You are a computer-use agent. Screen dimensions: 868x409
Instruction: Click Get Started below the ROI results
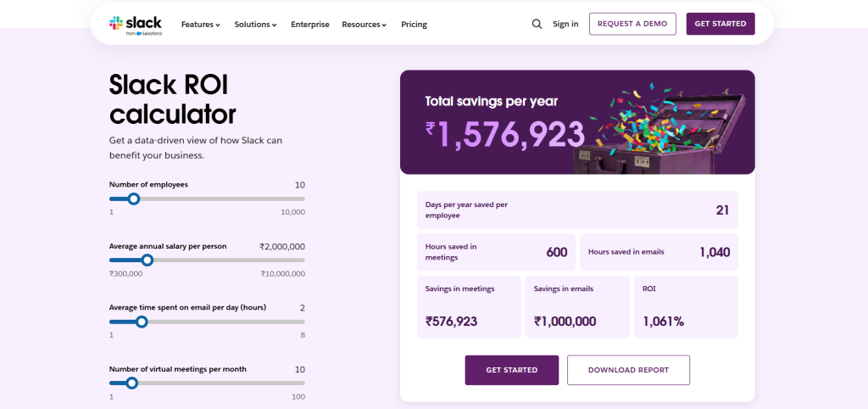pyautogui.click(x=511, y=370)
